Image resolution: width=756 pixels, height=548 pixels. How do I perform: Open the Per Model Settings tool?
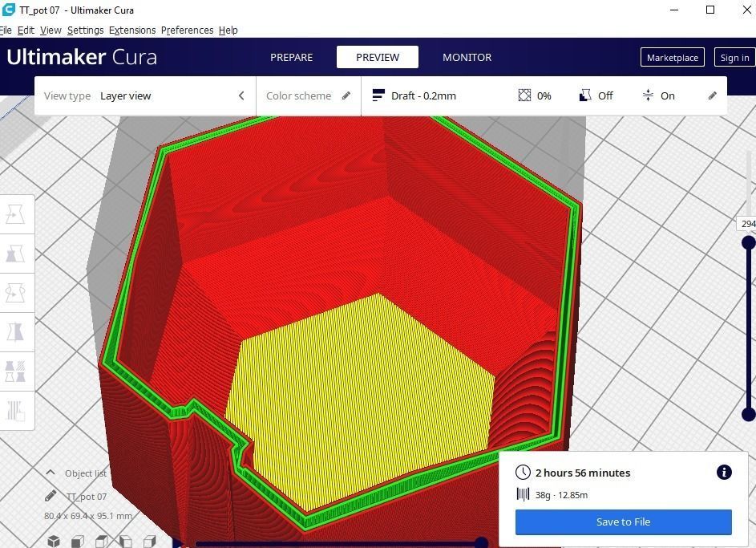15,371
